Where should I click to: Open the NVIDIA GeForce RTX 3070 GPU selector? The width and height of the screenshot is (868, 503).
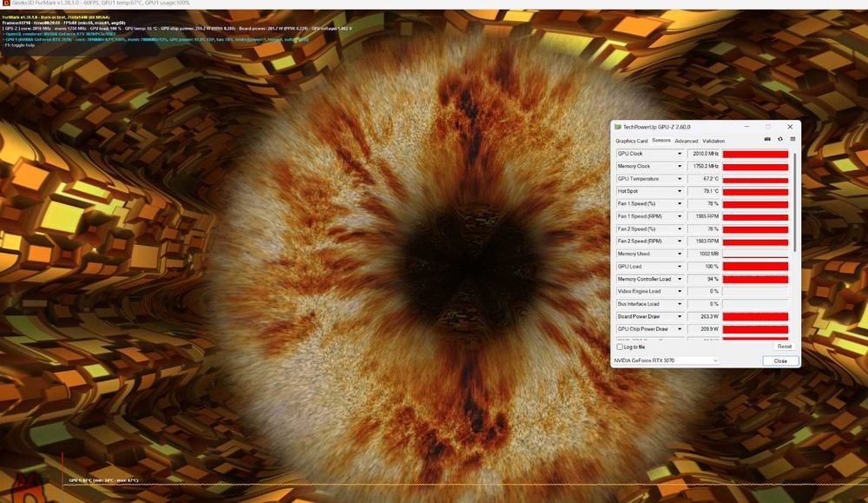point(666,361)
